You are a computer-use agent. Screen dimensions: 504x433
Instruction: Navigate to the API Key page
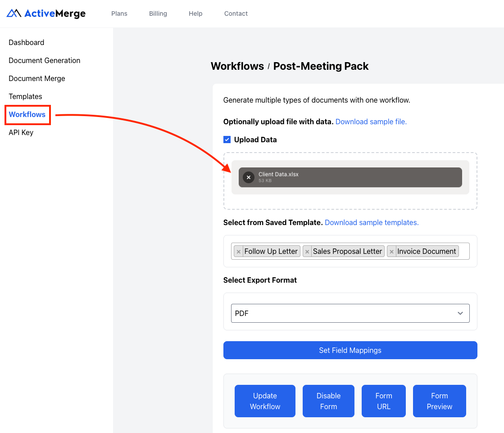[x=21, y=132]
